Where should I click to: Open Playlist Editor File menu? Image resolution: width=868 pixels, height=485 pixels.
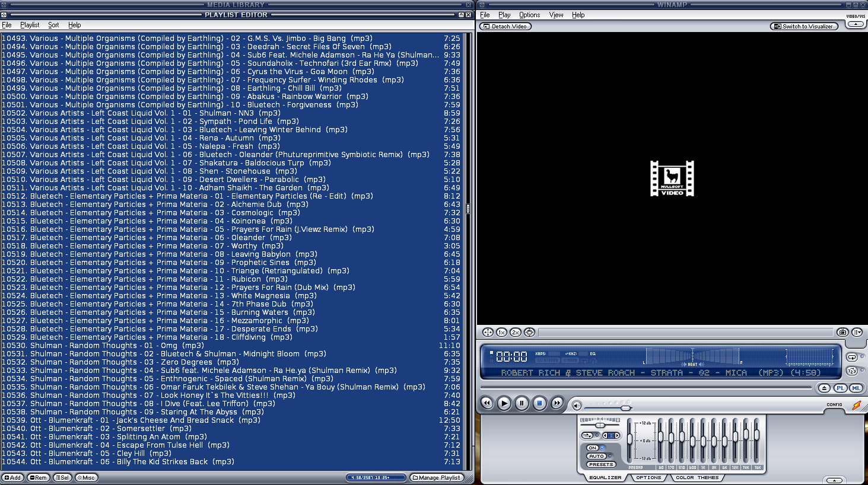pos(7,25)
